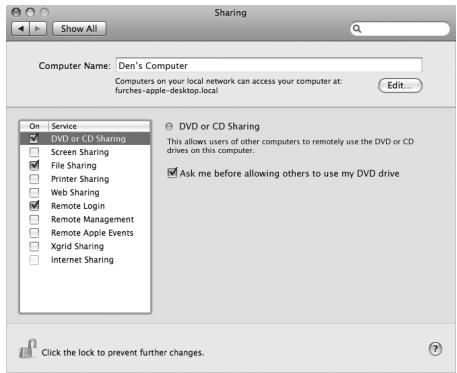Click the furches-apple-desktop.local address text
457x373 pixels.
pyautogui.click(x=166, y=91)
